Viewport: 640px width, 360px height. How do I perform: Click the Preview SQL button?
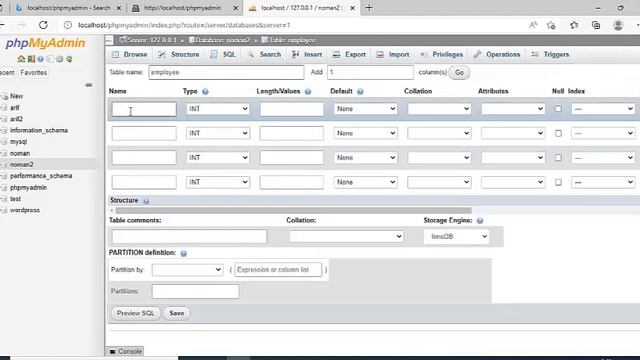click(136, 313)
